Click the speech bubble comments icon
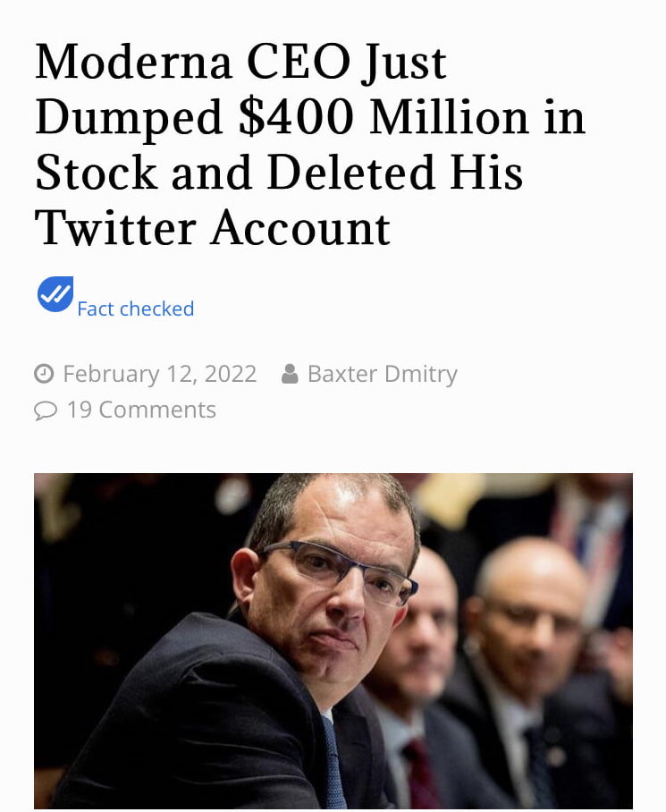The image size is (666, 812). tap(45, 410)
